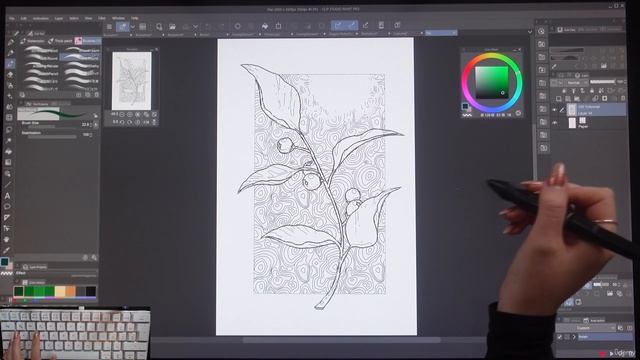The image size is (640, 360).
Task: Select the Text tool (A icon)
Action: click(x=7, y=196)
